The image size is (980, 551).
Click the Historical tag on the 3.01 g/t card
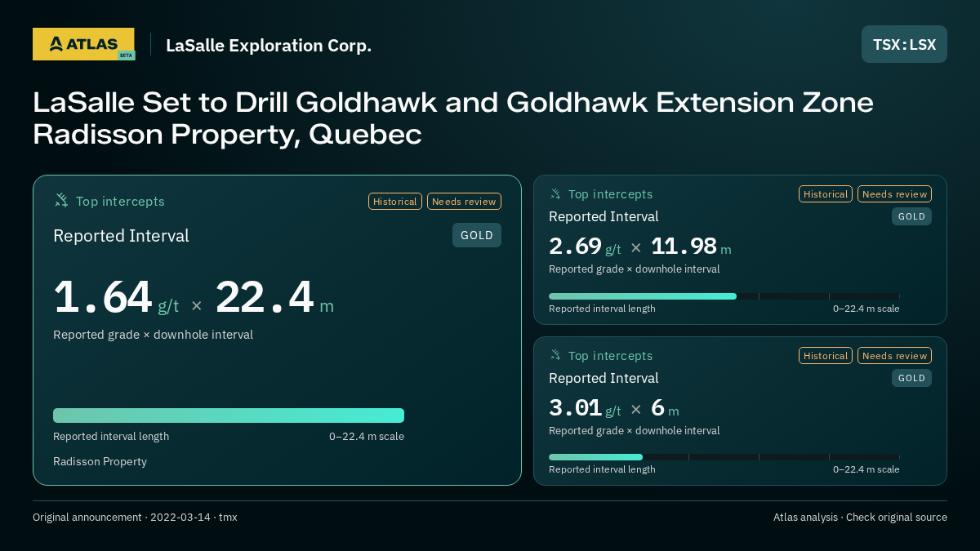pyautogui.click(x=826, y=356)
